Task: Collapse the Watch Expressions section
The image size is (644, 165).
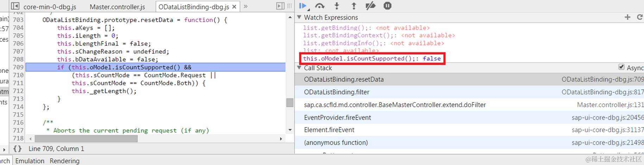Action: pos(299,17)
